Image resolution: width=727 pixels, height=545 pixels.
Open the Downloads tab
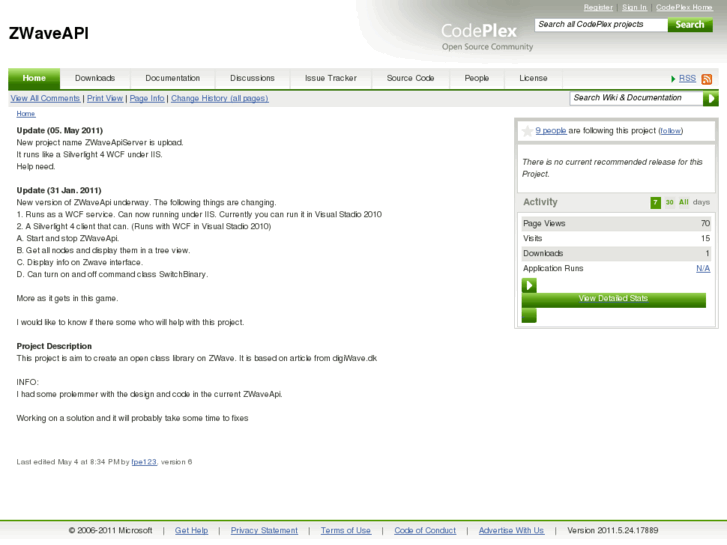95,78
